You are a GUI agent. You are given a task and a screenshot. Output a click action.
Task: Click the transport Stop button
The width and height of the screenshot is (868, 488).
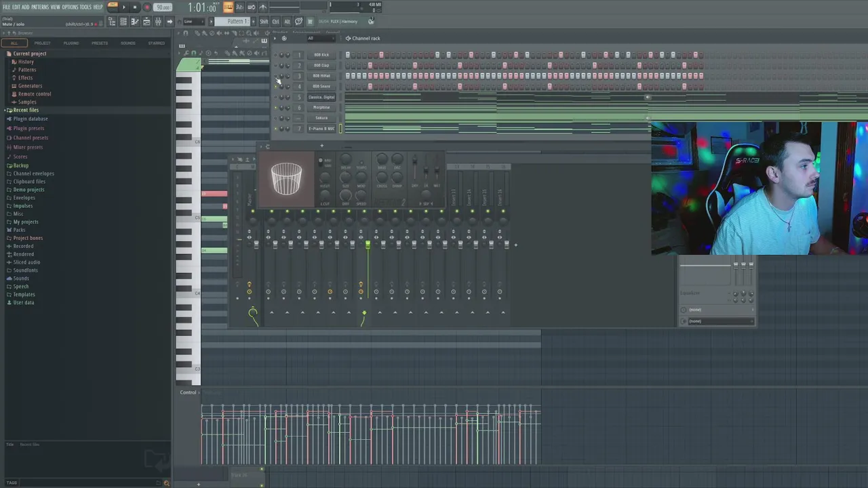(x=135, y=7)
